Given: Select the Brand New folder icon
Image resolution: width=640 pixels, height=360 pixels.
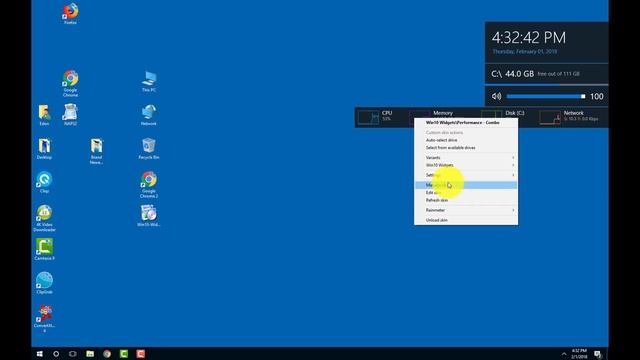Looking at the screenshot, I should click(x=96, y=151).
